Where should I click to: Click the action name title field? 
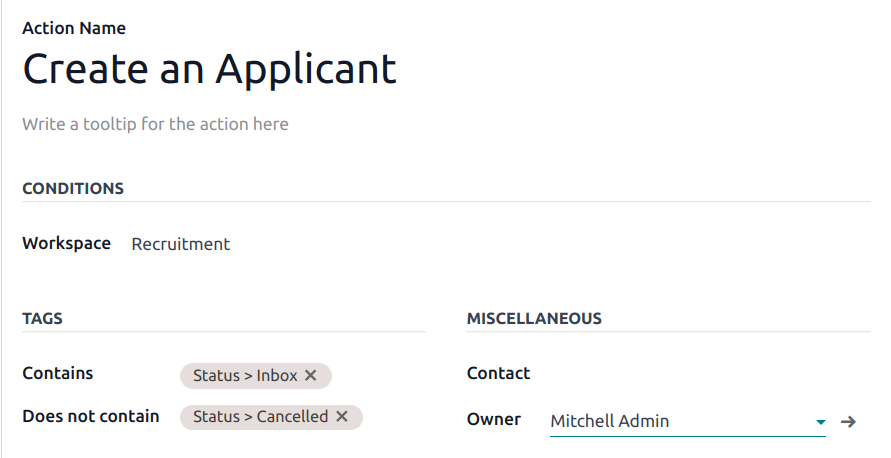(210, 69)
